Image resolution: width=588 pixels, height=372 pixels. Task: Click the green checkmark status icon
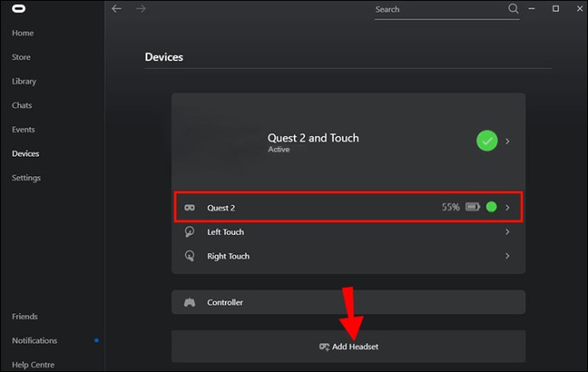point(487,141)
